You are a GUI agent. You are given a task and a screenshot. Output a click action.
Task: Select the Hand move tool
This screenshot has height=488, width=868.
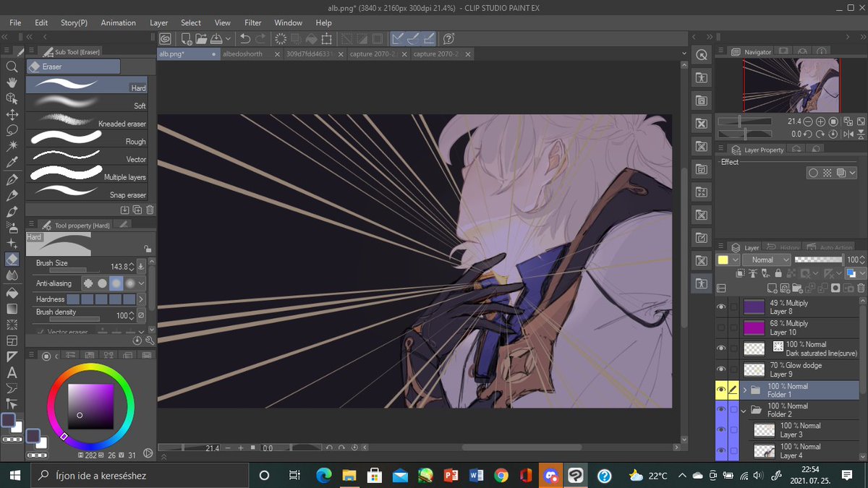coord(12,82)
